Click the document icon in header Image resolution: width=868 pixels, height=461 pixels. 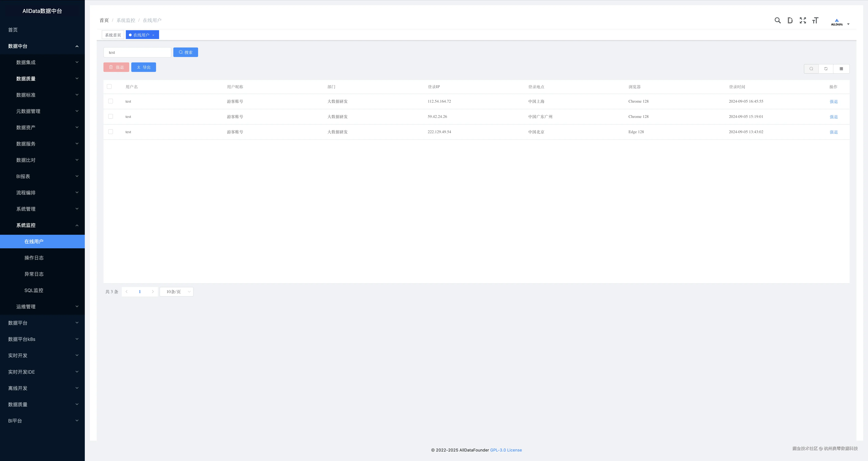(x=790, y=21)
